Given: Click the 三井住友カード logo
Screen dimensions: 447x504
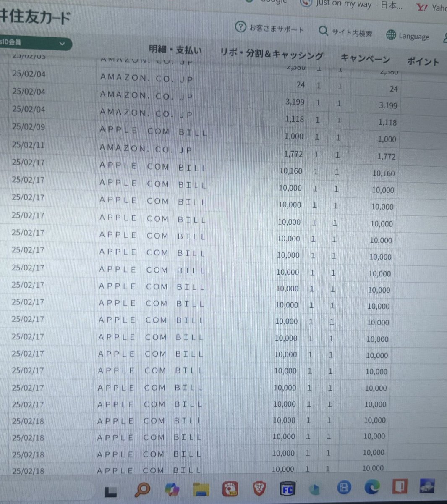Looking at the screenshot, I should pyautogui.click(x=35, y=17).
